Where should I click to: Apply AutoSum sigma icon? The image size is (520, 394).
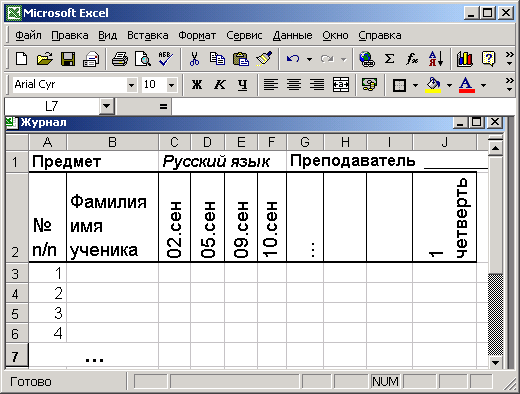pos(389,59)
